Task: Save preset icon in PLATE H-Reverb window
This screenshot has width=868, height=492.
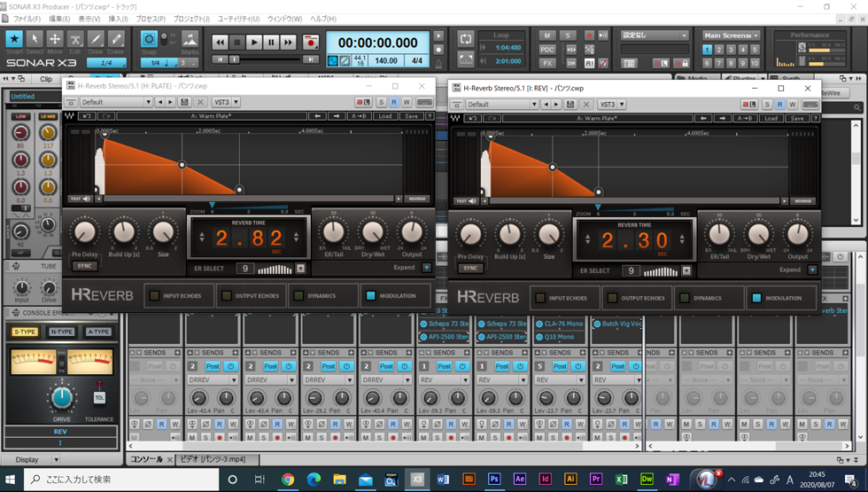Action: (185, 102)
